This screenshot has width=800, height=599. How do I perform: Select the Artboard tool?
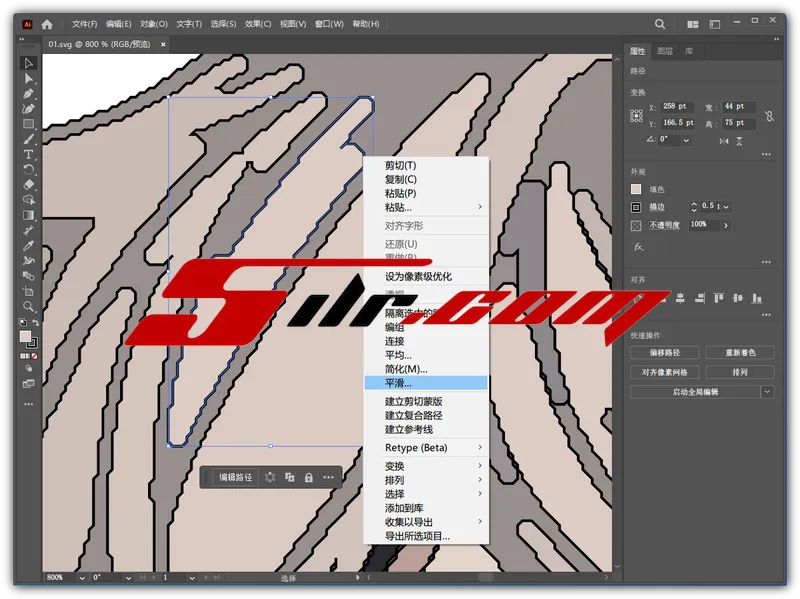(x=29, y=291)
